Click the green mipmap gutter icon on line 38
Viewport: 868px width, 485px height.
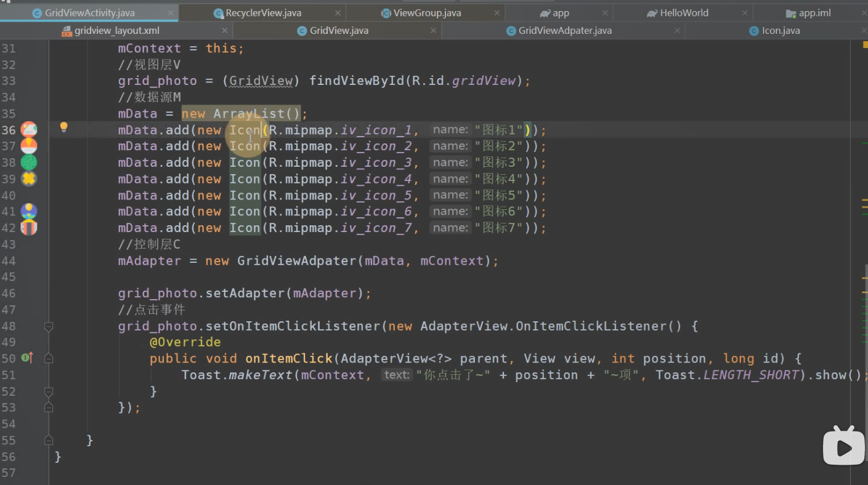[x=29, y=162]
